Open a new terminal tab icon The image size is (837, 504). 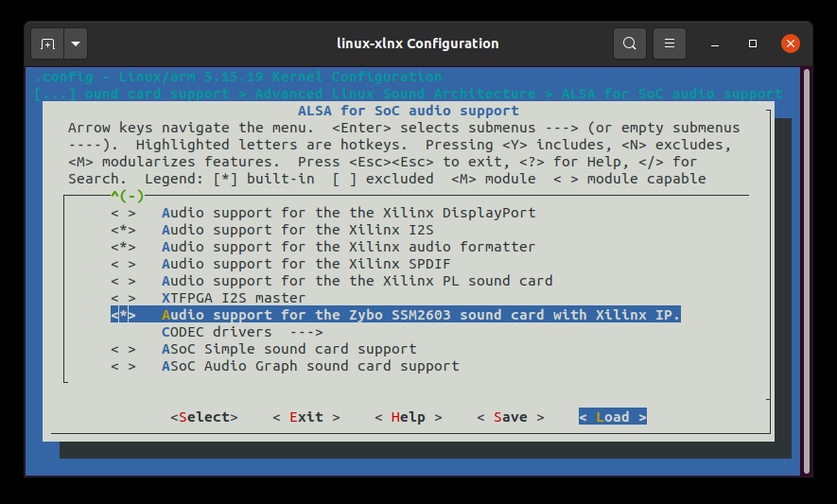47,43
